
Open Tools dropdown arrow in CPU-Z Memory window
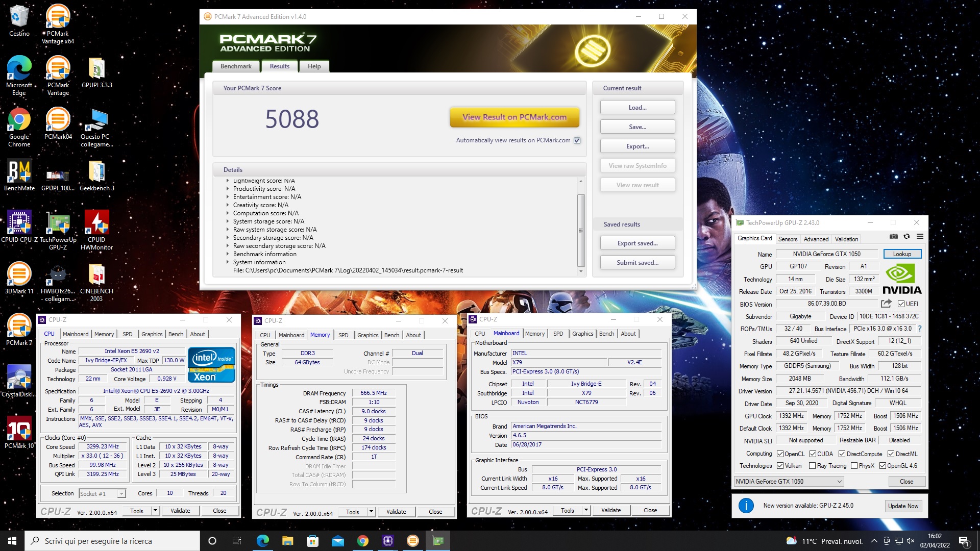tap(371, 512)
